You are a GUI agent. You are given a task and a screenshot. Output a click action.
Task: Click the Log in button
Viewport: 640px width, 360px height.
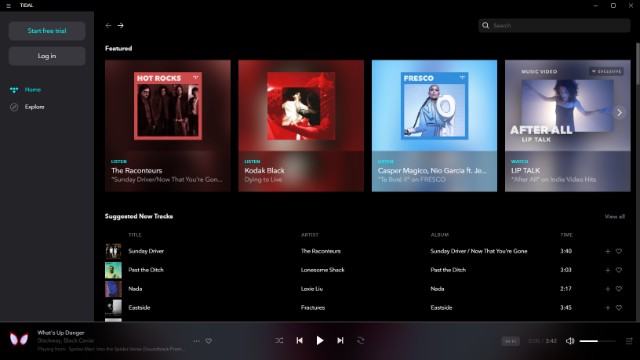(x=47, y=56)
